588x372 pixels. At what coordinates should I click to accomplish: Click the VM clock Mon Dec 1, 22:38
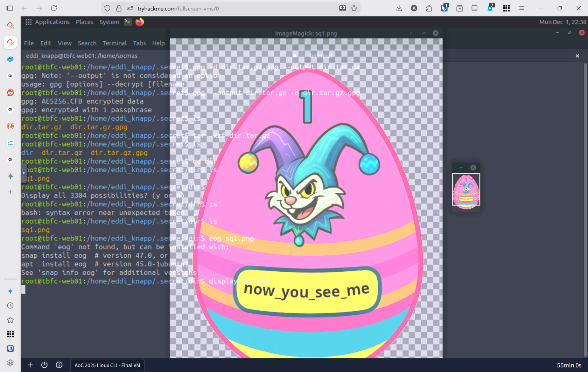pyautogui.click(x=562, y=22)
